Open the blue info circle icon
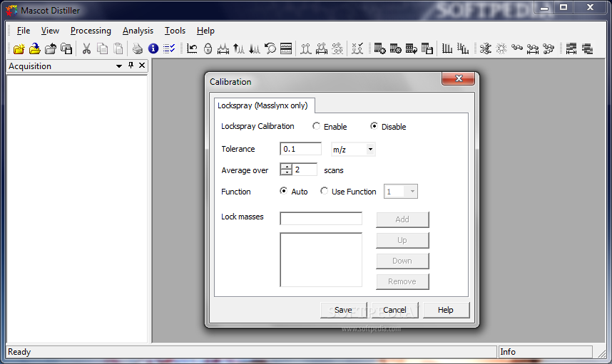Viewport: 612px width, 364px height. pyautogui.click(x=153, y=48)
